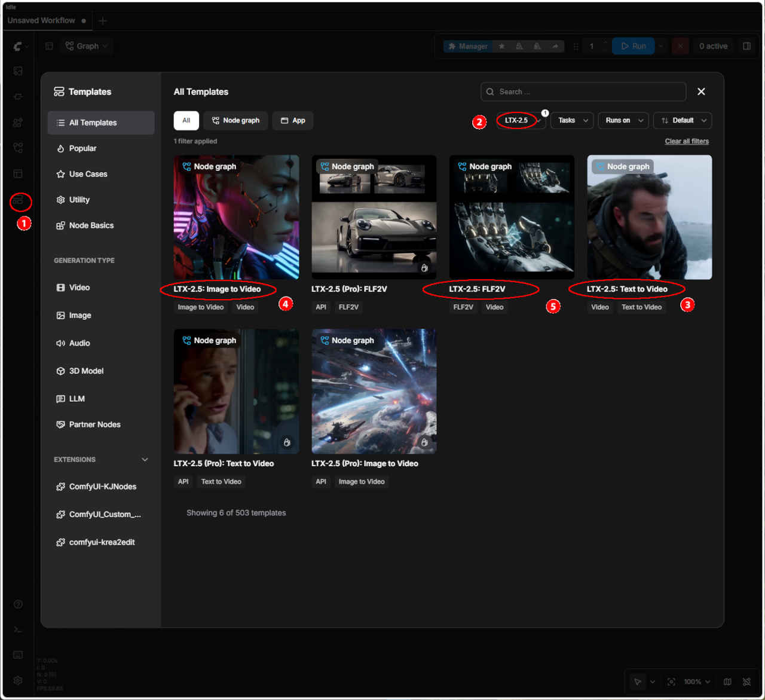Filter by Image generation type
The width and height of the screenshot is (765, 700).
pos(100,315)
